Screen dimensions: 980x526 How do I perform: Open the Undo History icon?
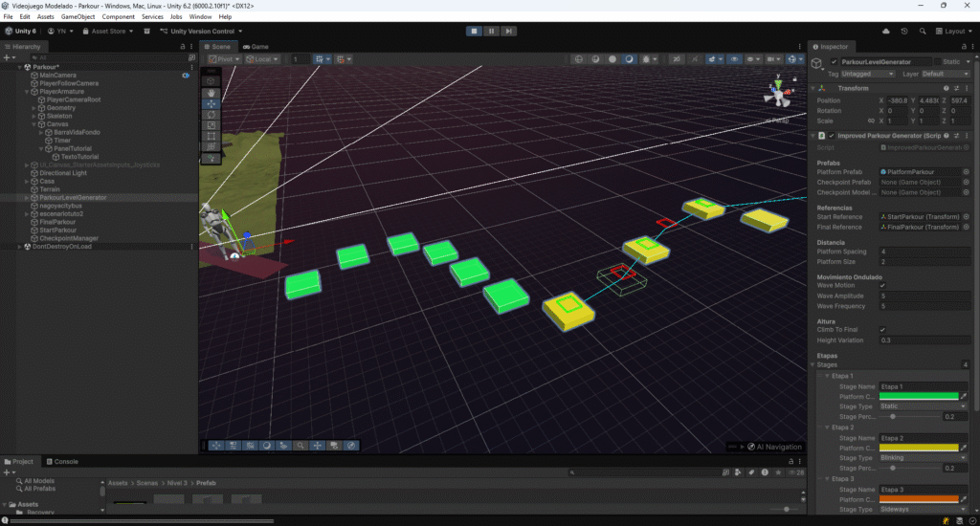[x=904, y=31]
